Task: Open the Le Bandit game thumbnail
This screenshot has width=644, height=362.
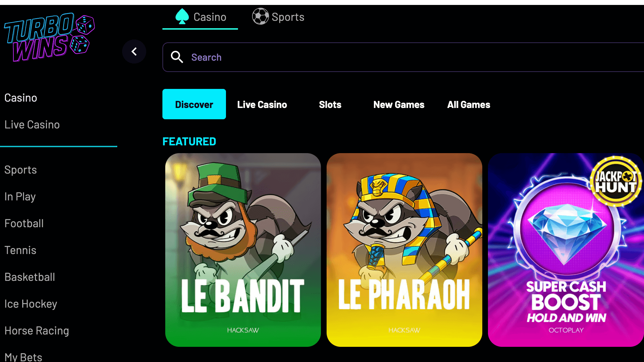Action: (x=243, y=250)
